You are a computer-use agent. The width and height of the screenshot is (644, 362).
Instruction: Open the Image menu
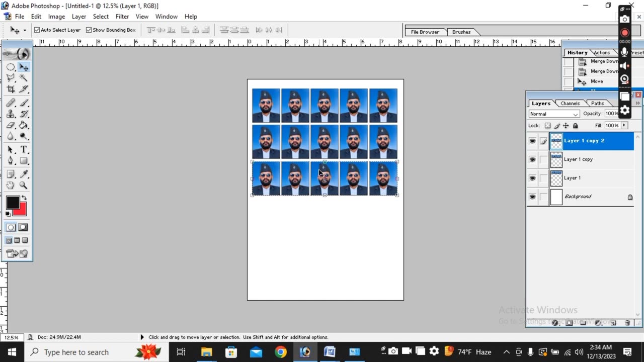pos(56,17)
